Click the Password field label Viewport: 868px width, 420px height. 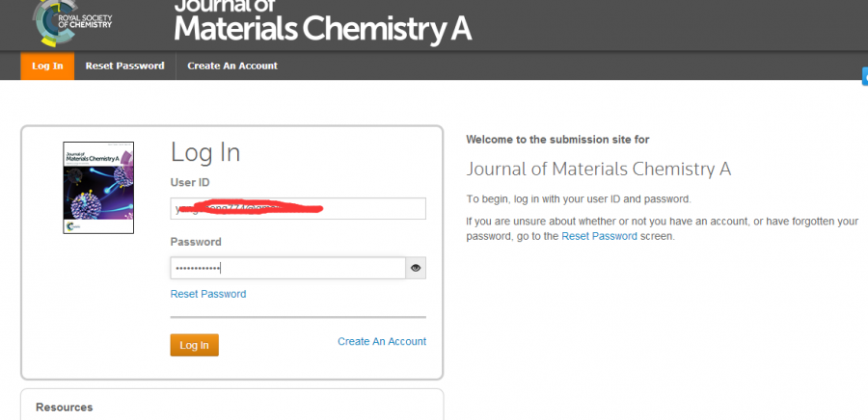(x=196, y=242)
